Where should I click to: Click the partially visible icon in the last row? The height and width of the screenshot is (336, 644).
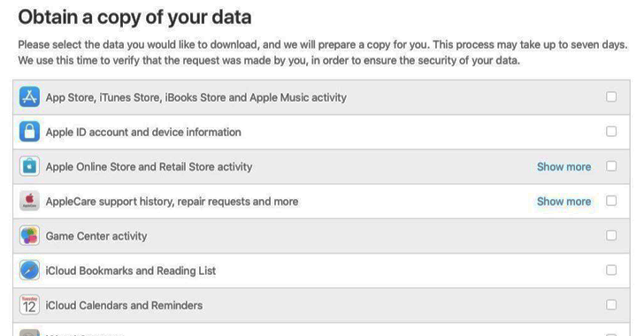point(29,332)
